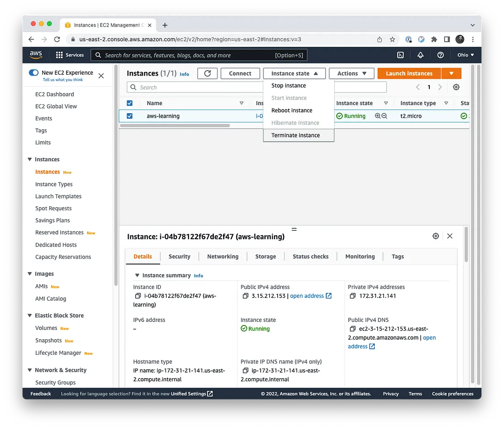Viewport: 504px width, 429px height.
Task: Open the Ohio region selector
Action: 466,55
